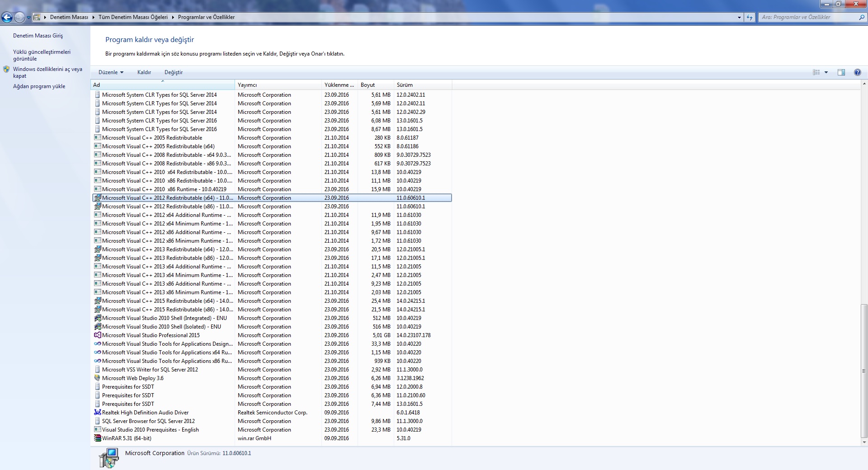This screenshot has width=868, height=470.
Task: Open Windows özelliklerini aç veya kapat link
Action: click(47, 72)
